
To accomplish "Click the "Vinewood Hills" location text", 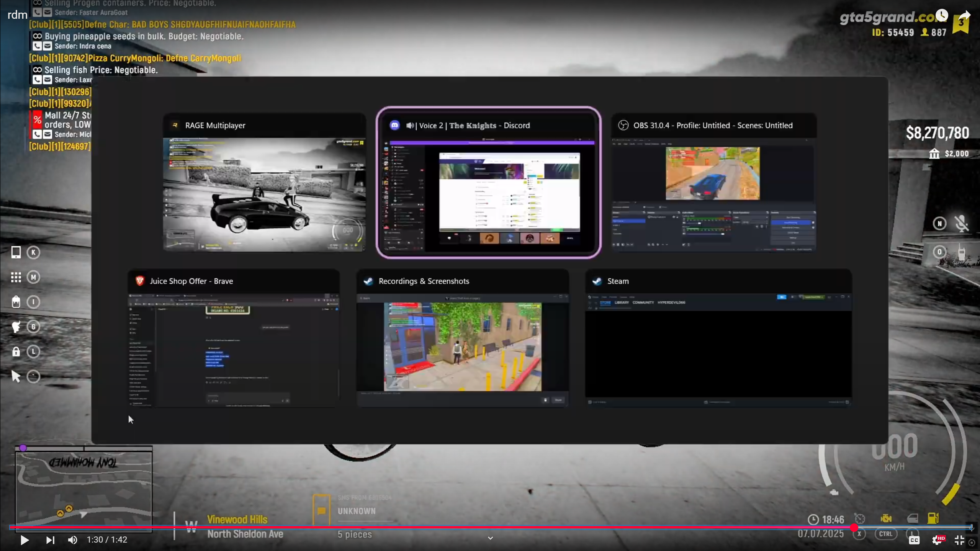I will tap(237, 520).
